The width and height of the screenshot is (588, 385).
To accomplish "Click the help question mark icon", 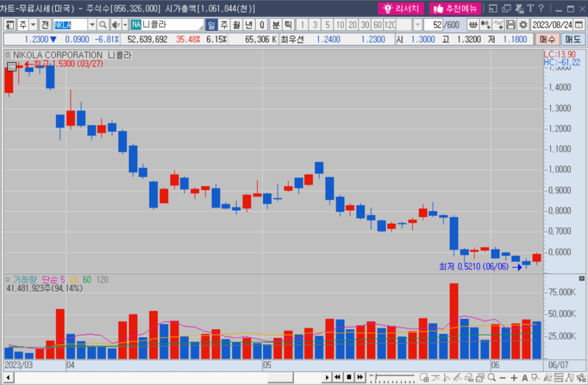I will (541, 8).
